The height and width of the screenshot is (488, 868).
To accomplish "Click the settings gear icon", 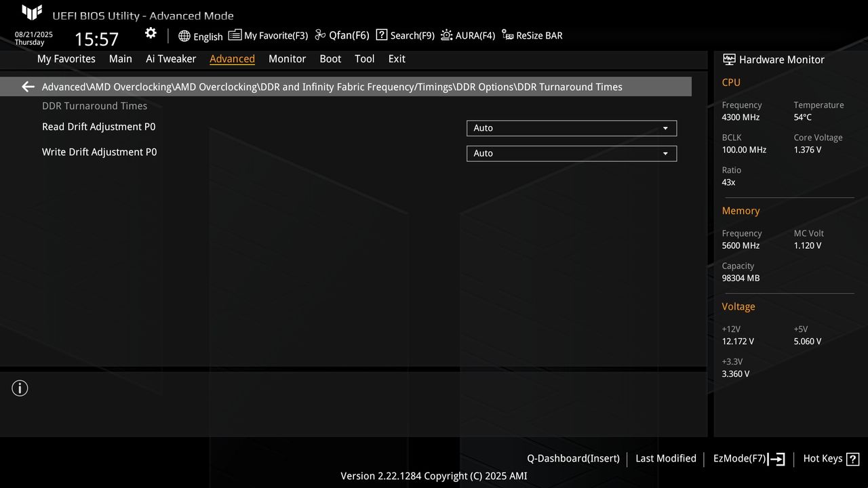I will (150, 32).
